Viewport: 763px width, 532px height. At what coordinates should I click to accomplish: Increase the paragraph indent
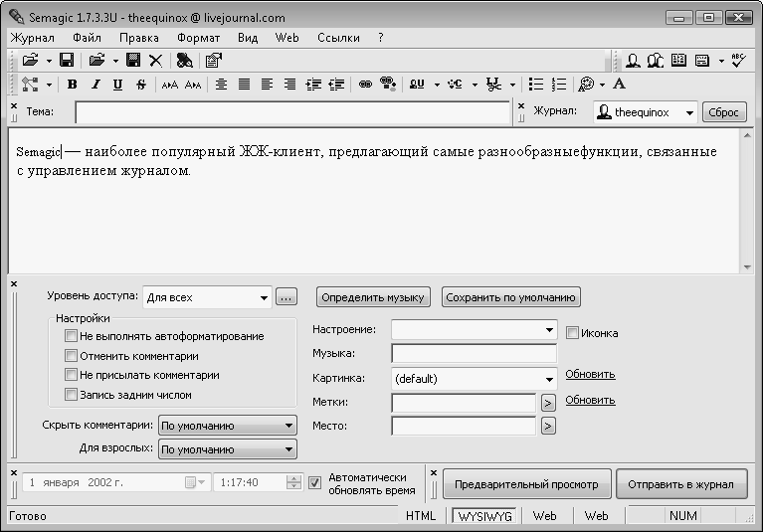point(313,85)
